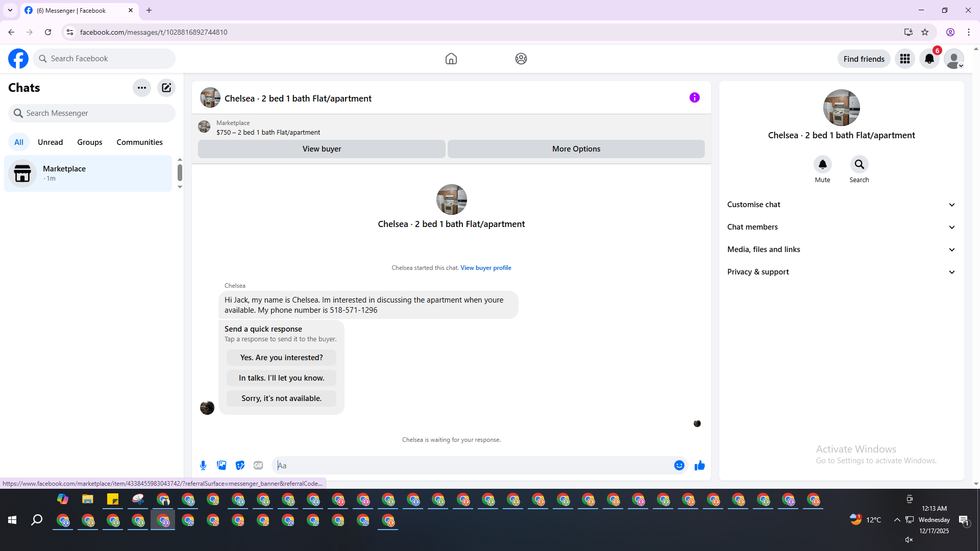Expand Customise chat section

point(842,205)
